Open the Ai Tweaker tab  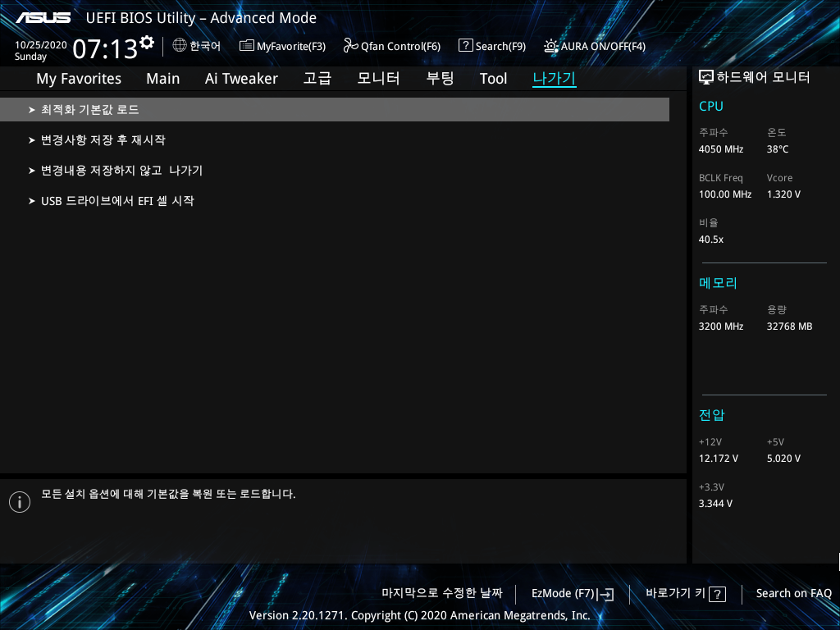pos(241,79)
